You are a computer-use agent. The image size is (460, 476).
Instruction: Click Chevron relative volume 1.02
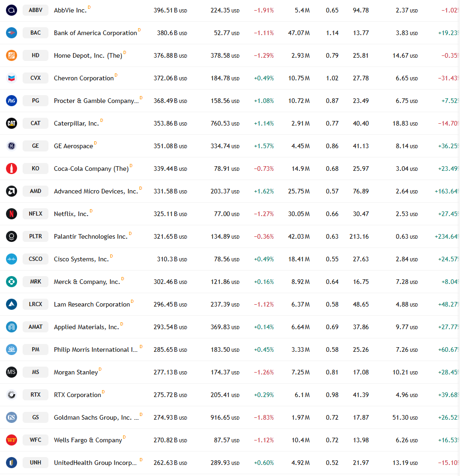[x=332, y=78]
